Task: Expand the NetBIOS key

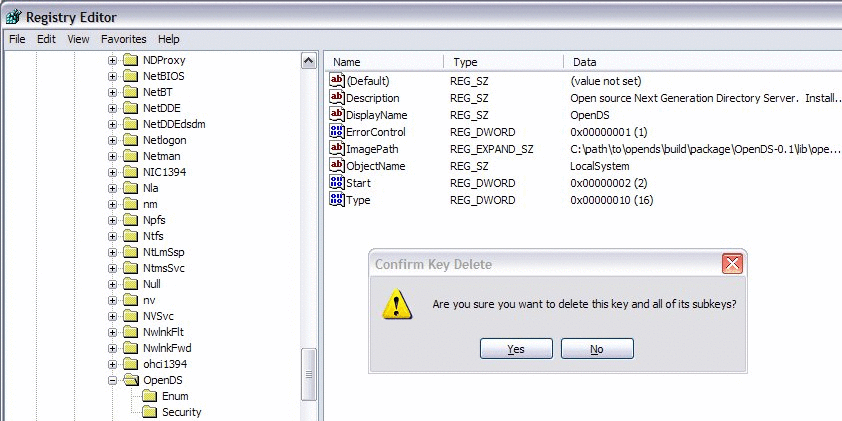Action: (x=112, y=76)
